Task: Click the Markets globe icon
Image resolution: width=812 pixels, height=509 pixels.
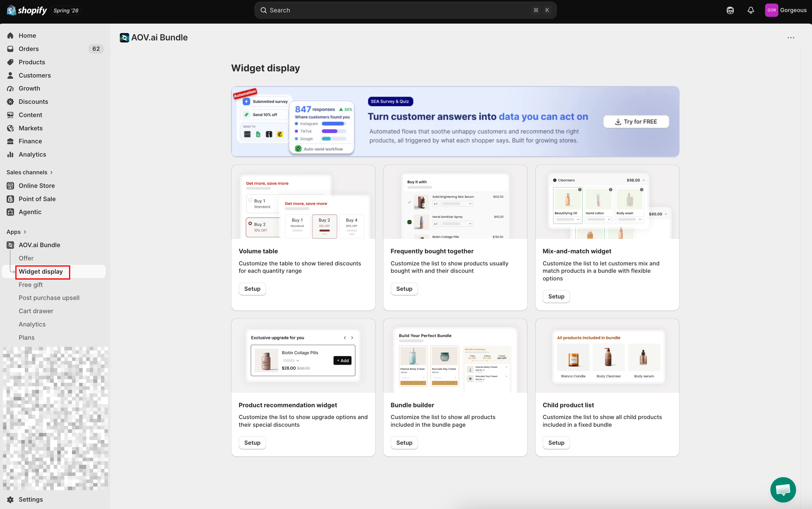Action: (x=10, y=128)
